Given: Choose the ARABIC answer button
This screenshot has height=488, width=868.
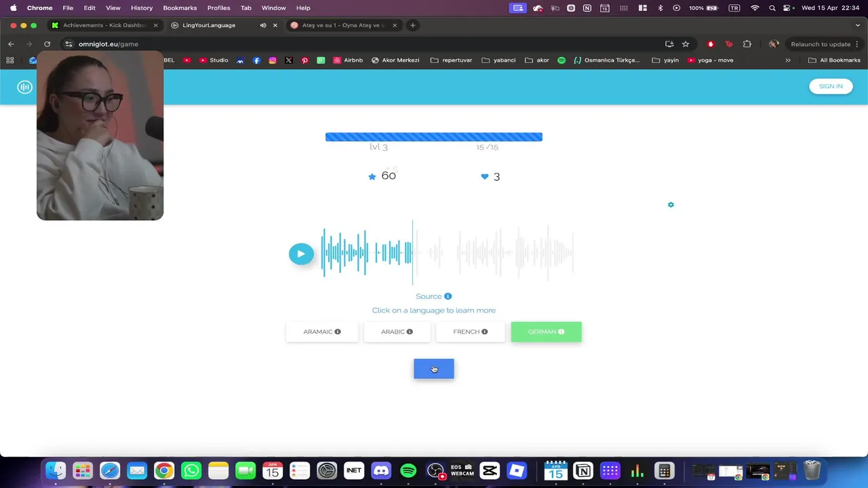Looking at the screenshot, I should pyautogui.click(x=397, y=332).
